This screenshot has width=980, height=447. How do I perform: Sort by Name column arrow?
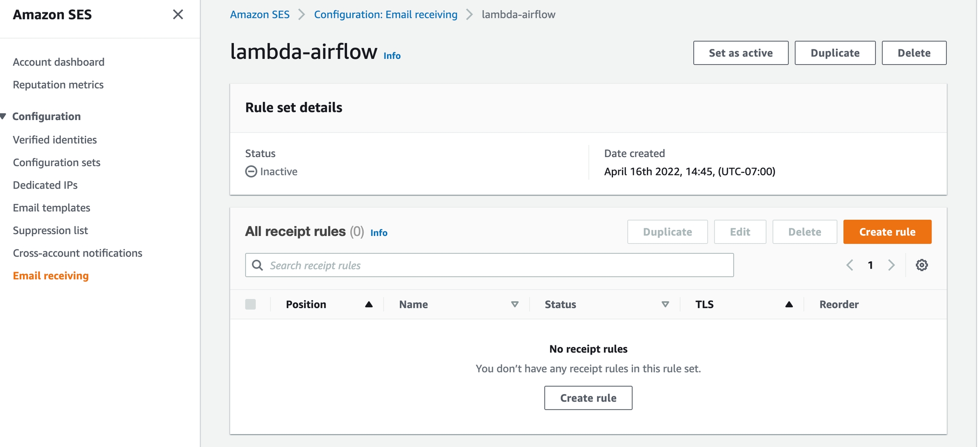pyautogui.click(x=515, y=304)
